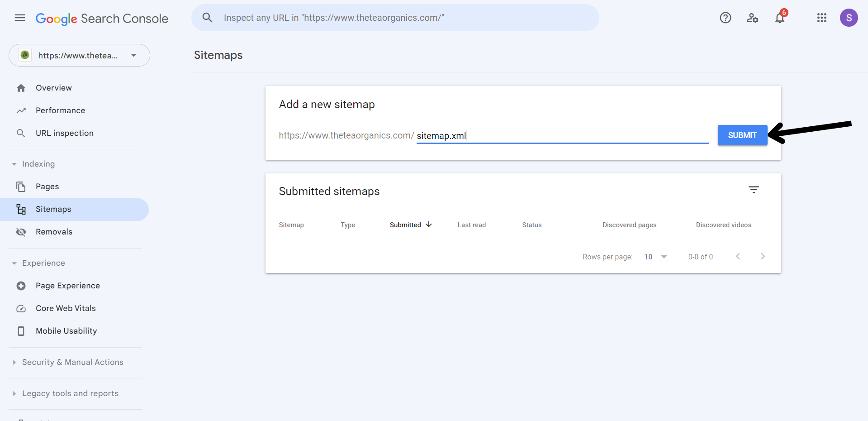This screenshot has width=868, height=421.
Task: Click the filter icon in Submitted sitemaps
Action: pos(753,190)
